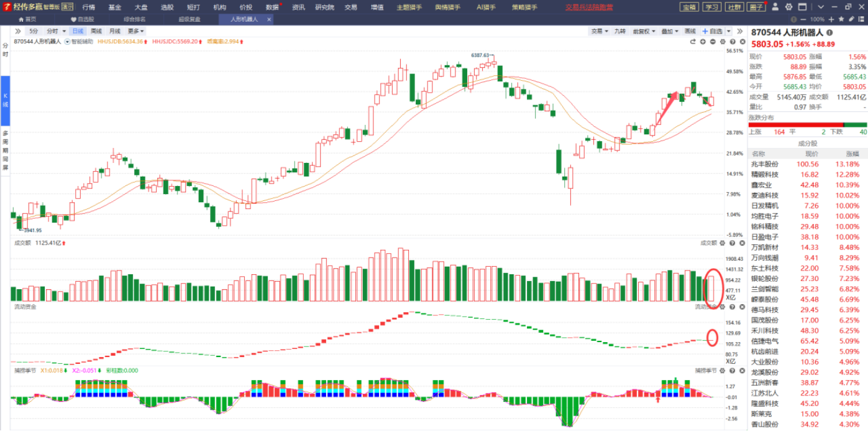Click zoom-in plus icon above main chart
The image size is (868, 431).
703,42
